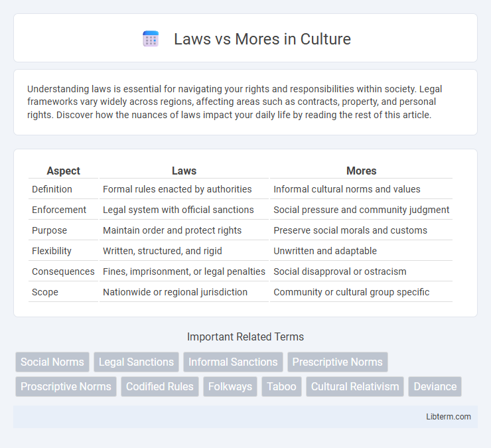Click the 'Important Related Terms' heading

(x=245, y=336)
